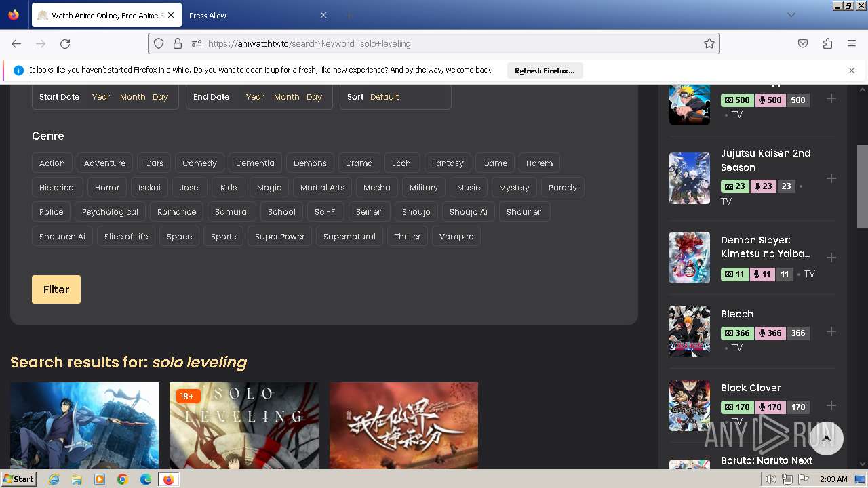Viewport: 868px width, 488px height.
Task: Launch Chrome from the taskbar
Action: 123,479
